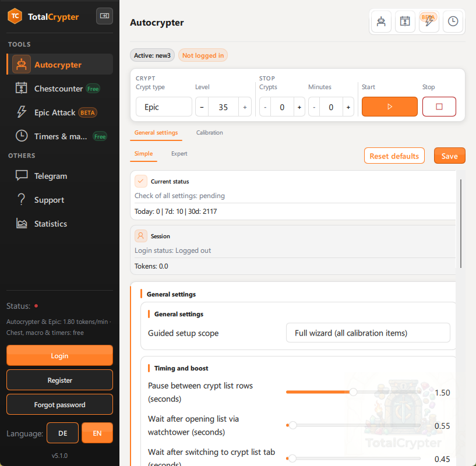The height and width of the screenshot is (466, 476).
Task: Switch language to EN
Action: click(x=97, y=433)
